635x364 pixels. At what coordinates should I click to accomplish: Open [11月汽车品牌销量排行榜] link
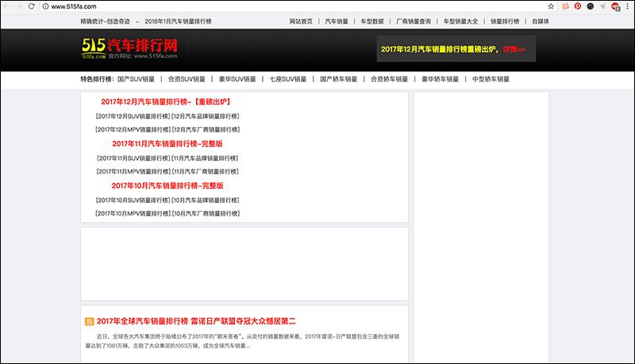pos(206,159)
